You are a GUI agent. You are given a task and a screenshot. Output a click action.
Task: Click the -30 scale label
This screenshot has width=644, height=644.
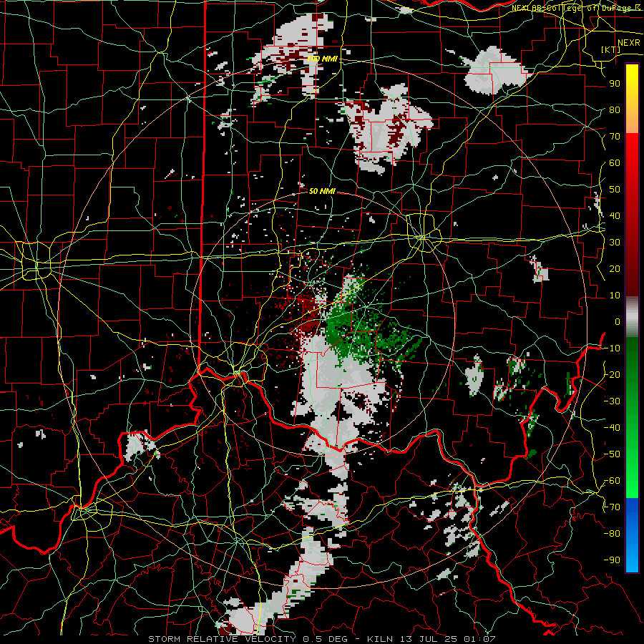tap(613, 401)
